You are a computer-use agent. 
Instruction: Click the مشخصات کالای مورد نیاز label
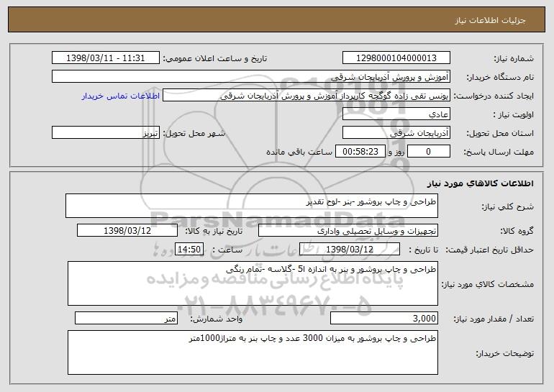[488, 284]
